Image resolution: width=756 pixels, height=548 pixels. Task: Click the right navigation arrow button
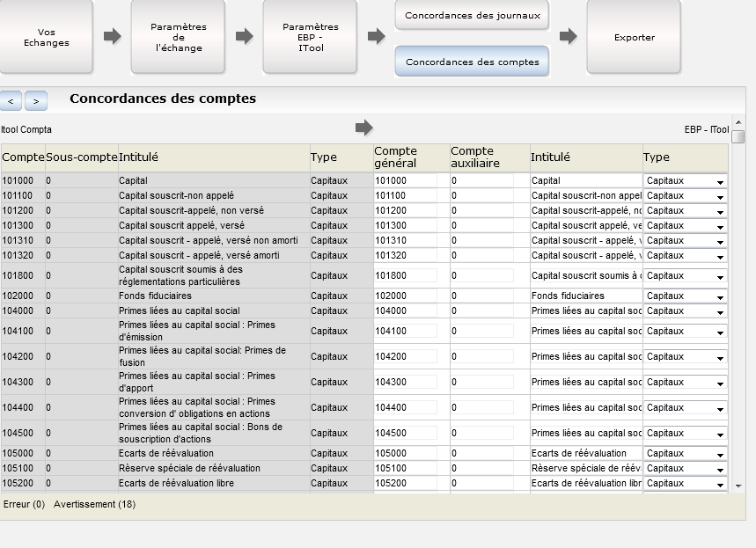point(35,100)
